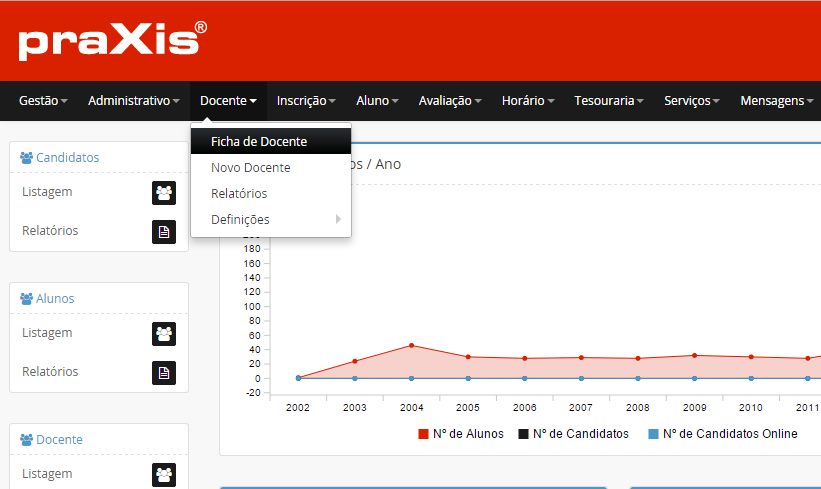Click the Praxis logo
This screenshot has width=821, height=489.
113,41
